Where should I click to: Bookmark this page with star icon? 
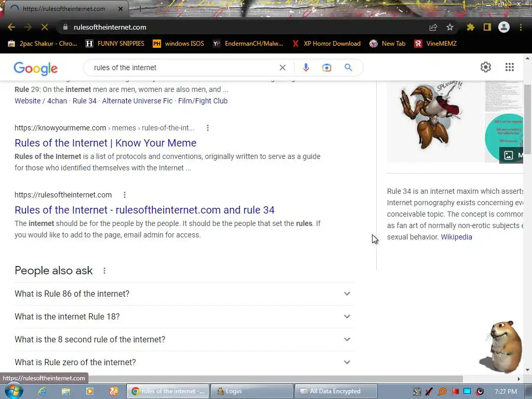(450, 27)
